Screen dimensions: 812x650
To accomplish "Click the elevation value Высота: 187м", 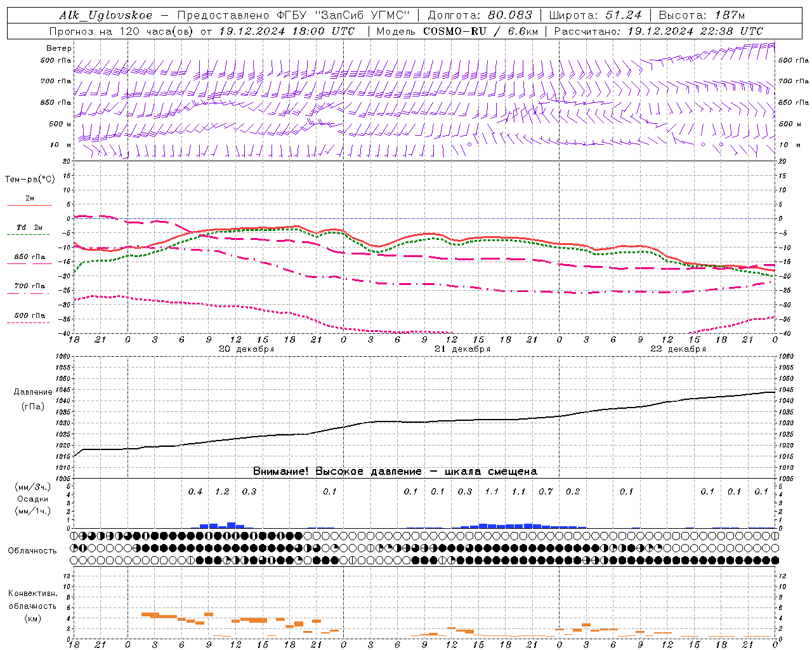I will pyautogui.click(x=702, y=15).
